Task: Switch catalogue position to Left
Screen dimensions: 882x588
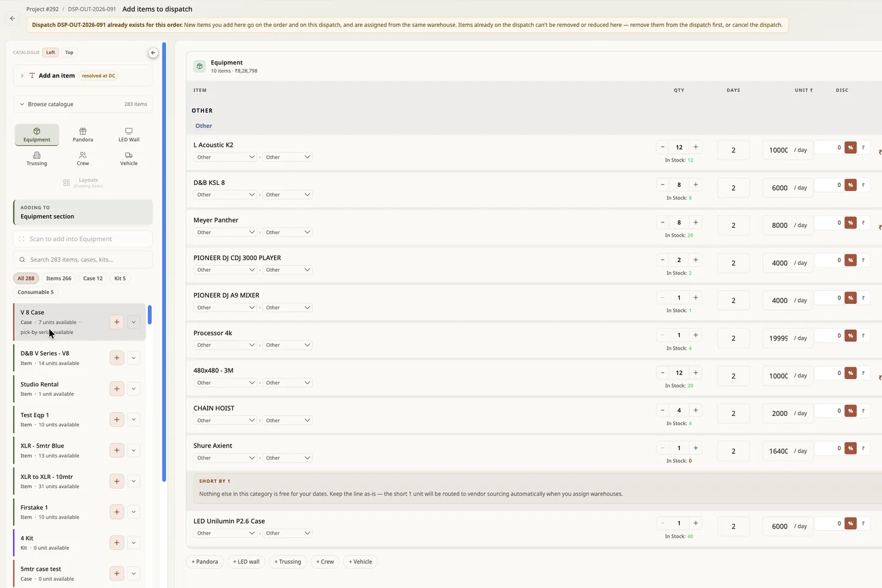Action: 51,53
